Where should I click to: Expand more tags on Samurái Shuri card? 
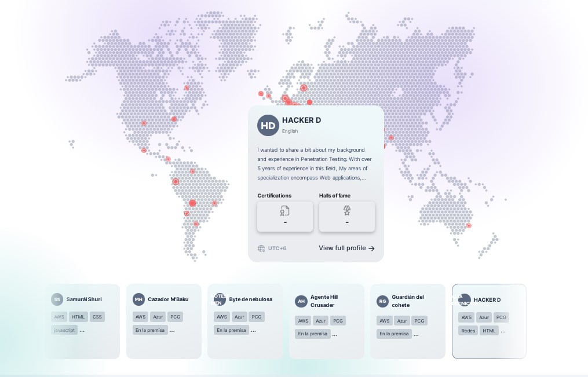tap(82, 331)
